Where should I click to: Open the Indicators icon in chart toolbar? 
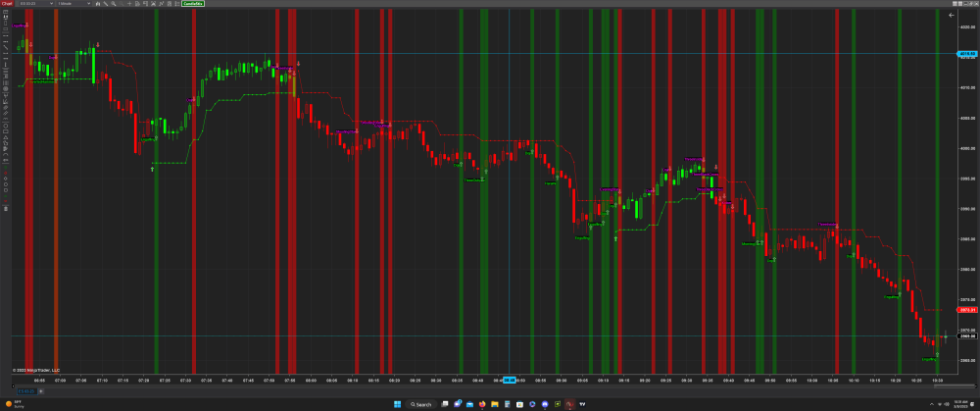pos(153,5)
